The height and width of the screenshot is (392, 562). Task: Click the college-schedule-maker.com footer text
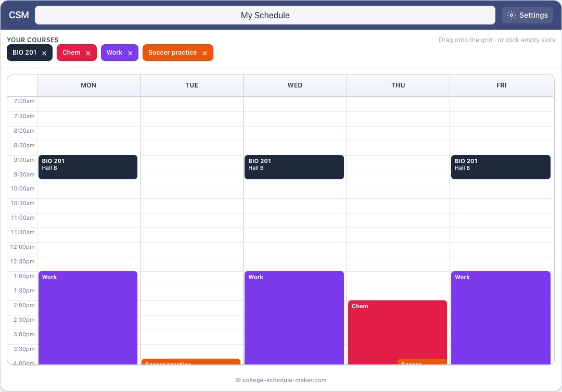(281, 380)
